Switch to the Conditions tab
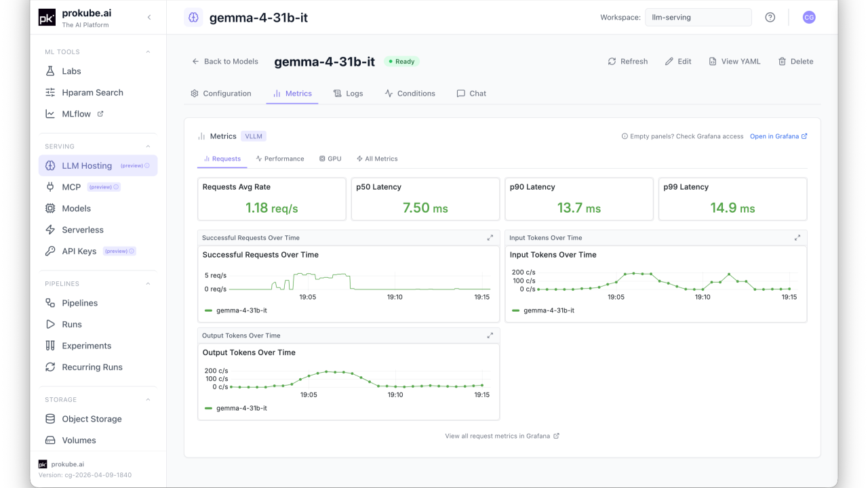 click(410, 94)
